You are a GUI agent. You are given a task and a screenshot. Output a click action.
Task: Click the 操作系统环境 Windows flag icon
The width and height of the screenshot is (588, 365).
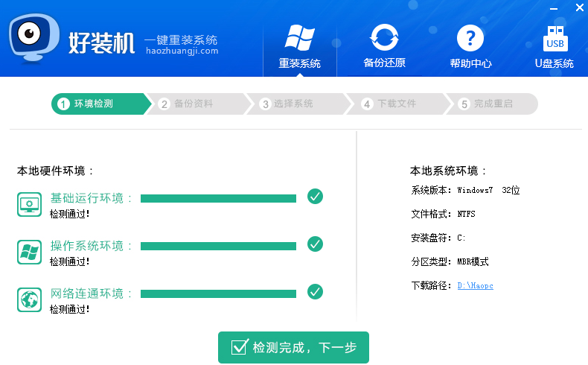point(29,252)
